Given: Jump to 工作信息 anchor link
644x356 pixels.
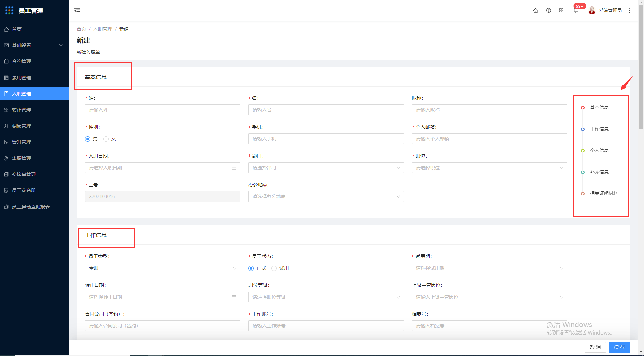Looking at the screenshot, I should pyautogui.click(x=599, y=129).
